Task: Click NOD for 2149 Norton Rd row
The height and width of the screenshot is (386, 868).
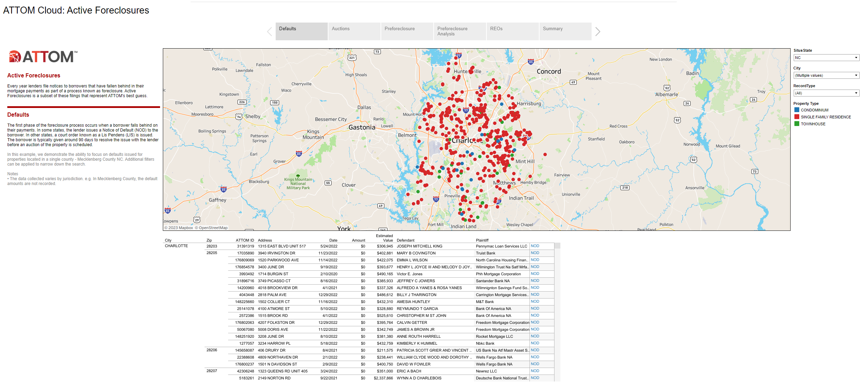Action: 535,378
